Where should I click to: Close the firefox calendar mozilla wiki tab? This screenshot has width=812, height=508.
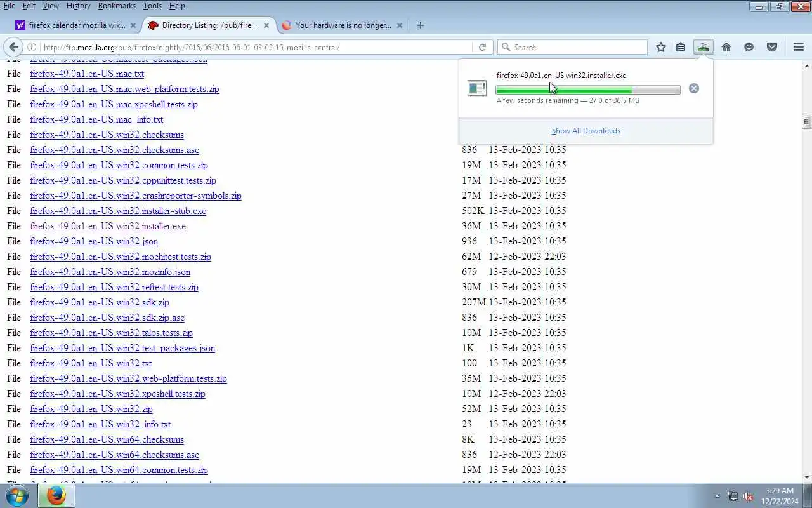pos(133,25)
